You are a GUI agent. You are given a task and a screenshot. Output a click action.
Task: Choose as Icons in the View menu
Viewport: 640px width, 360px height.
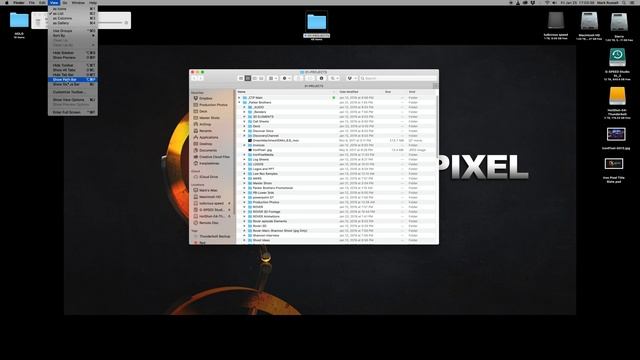click(x=73, y=9)
